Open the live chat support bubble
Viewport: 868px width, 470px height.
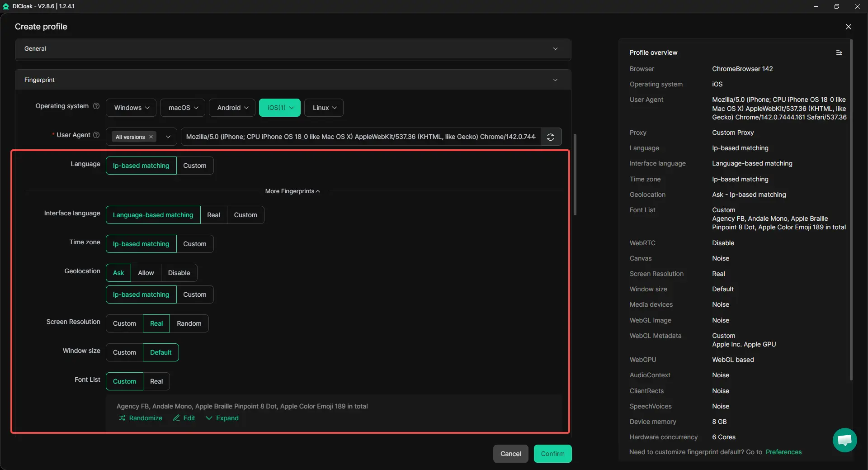click(x=844, y=440)
